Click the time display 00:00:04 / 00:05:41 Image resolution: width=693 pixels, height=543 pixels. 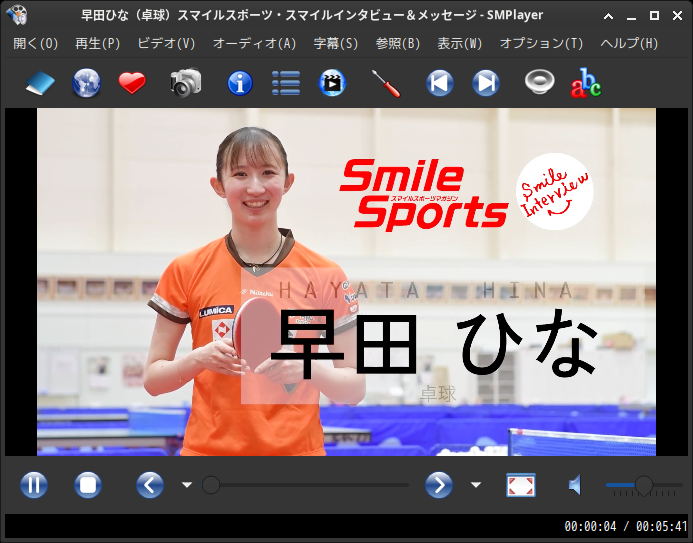click(626, 526)
